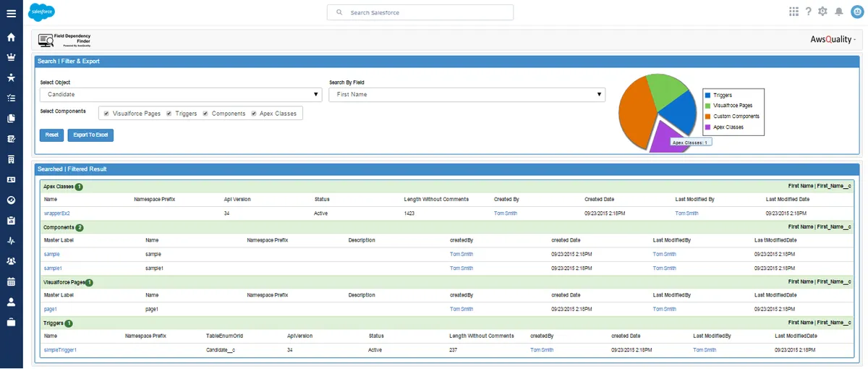Open the App Launcher grid icon

click(x=794, y=12)
